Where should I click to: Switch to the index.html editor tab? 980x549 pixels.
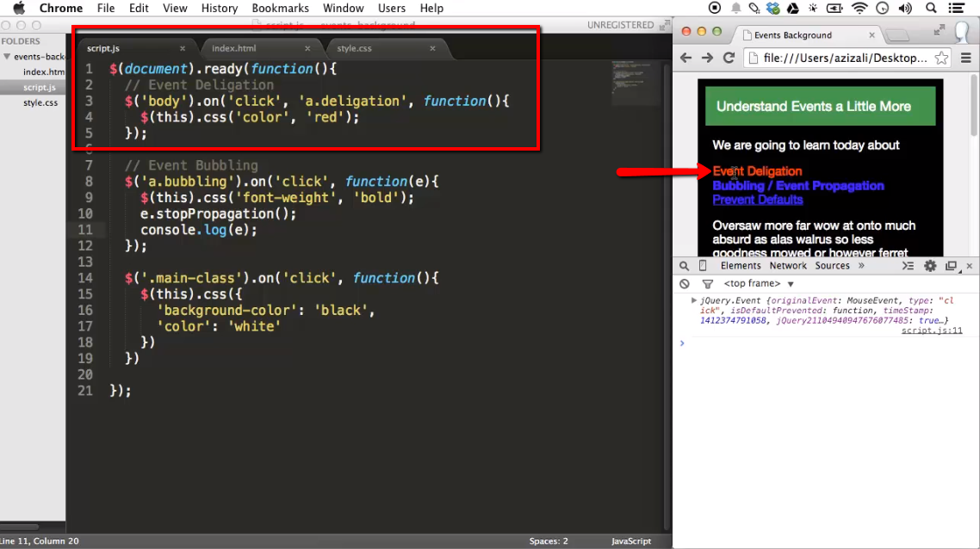(233, 48)
